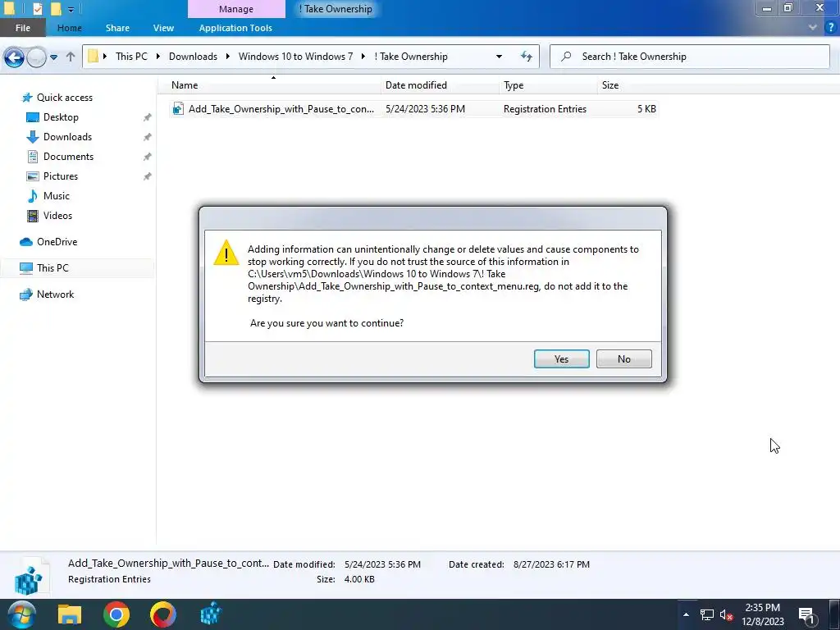Image resolution: width=840 pixels, height=630 pixels.
Task: Click the .reg file icon in the list
Action: [x=178, y=109]
